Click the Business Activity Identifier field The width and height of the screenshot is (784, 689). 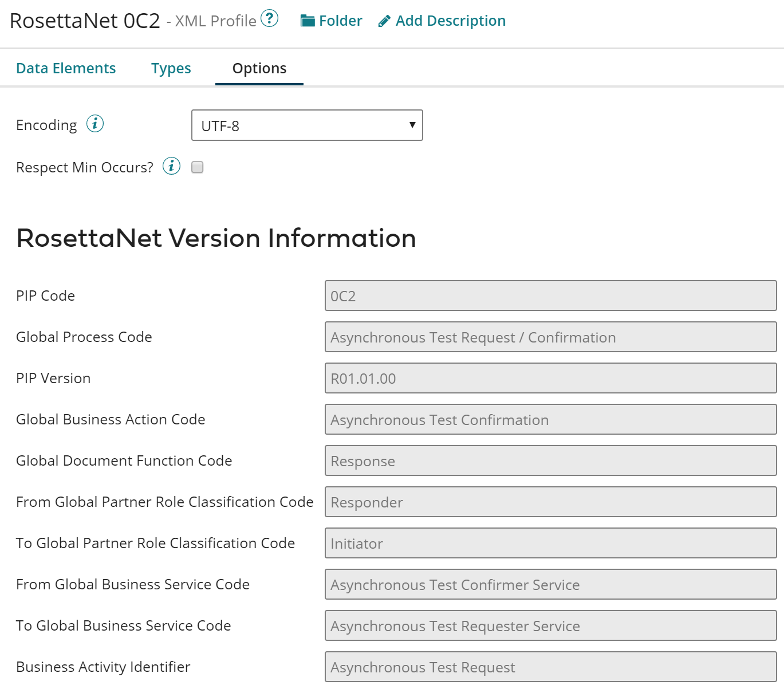coord(550,667)
